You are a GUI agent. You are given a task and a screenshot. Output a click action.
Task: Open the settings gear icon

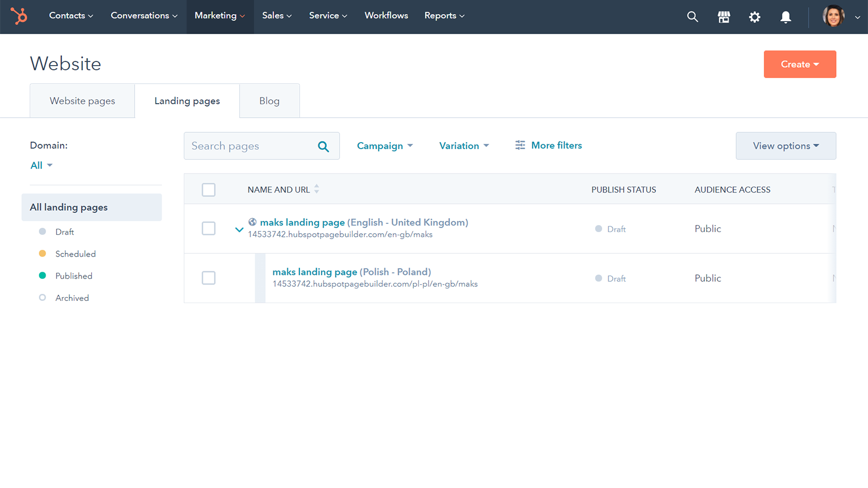click(755, 17)
